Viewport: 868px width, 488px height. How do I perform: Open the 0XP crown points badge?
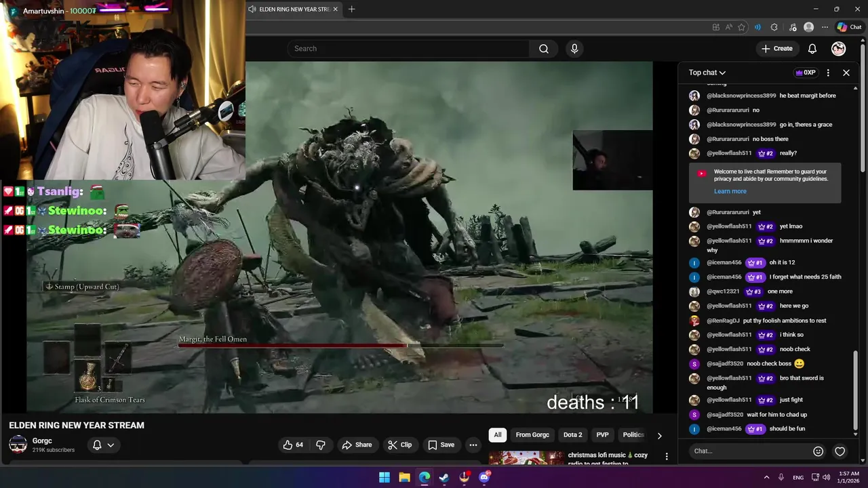[x=806, y=73]
